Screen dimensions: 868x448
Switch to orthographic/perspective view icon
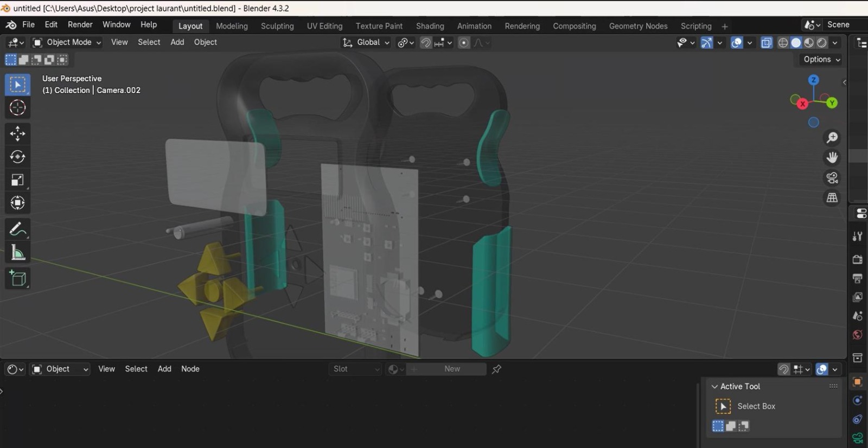click(x=832, y=198)
